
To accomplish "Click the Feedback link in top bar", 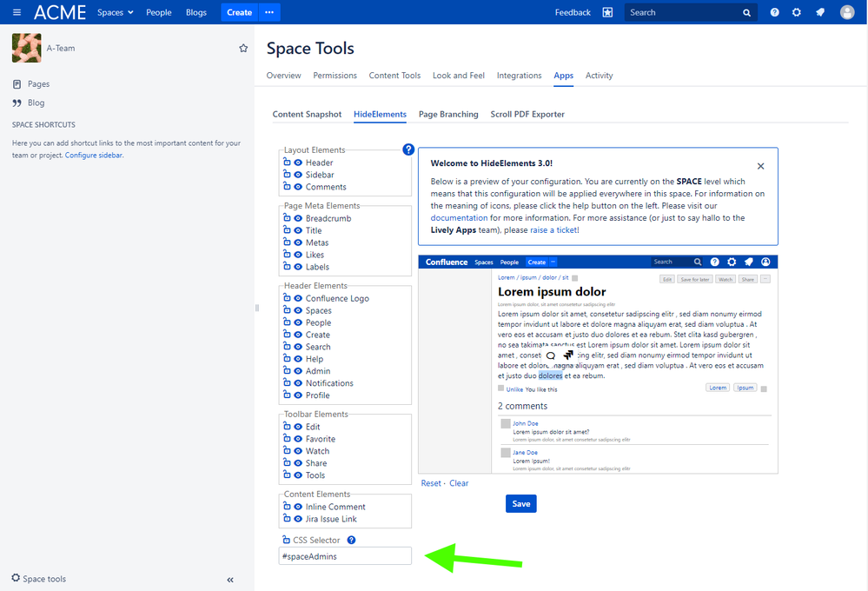I will pyautogui.click(x=573, y=12).
